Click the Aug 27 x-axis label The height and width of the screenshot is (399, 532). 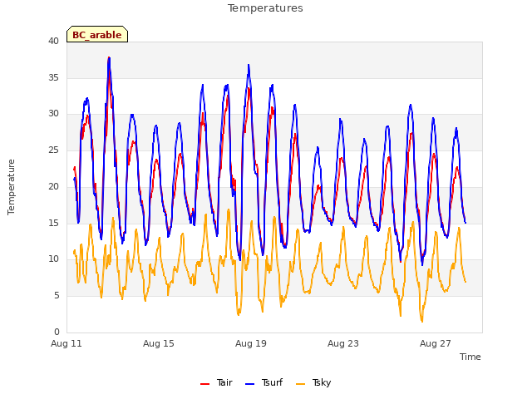[x=436, y=343]
